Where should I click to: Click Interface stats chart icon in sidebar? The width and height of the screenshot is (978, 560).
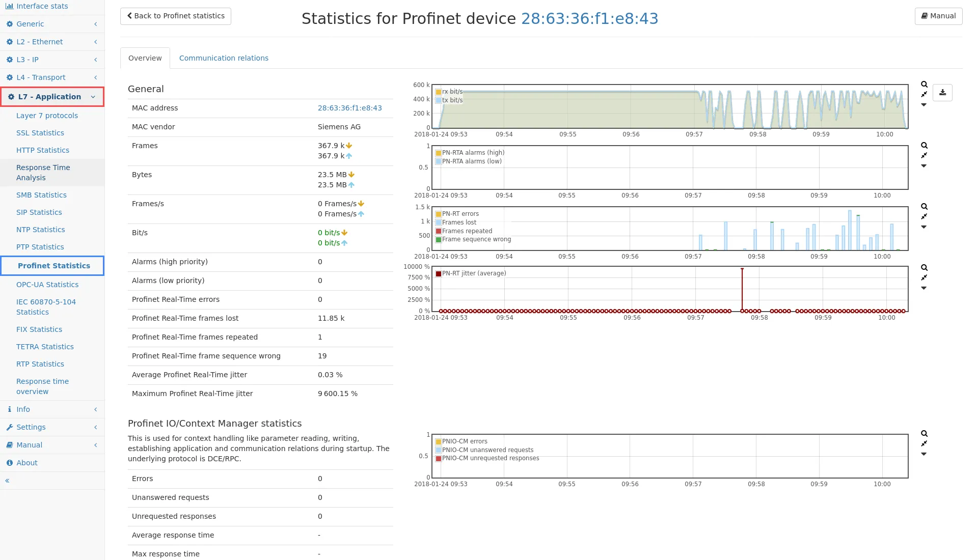[x=9, y=6]
